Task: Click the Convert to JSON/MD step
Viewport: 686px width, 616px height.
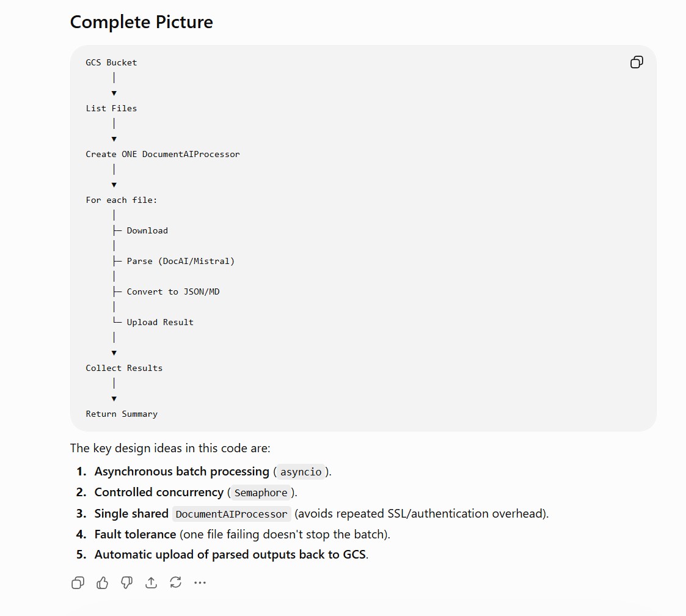Action: tap(173, 291)
